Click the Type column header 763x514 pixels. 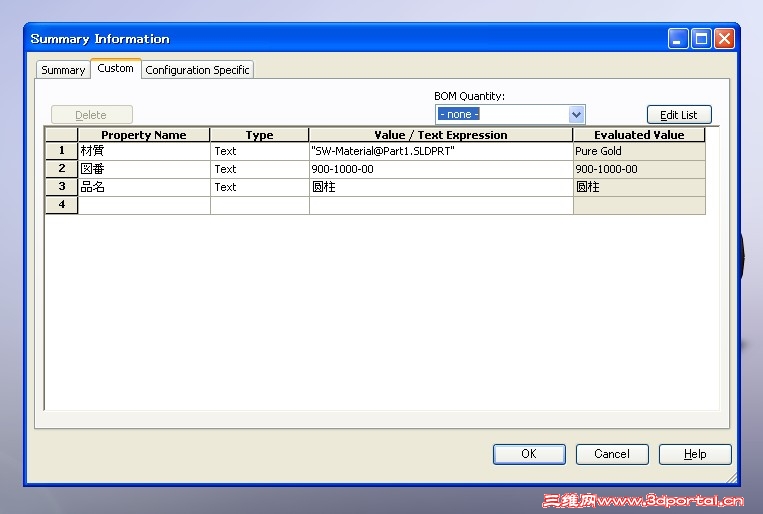point(260,135)
